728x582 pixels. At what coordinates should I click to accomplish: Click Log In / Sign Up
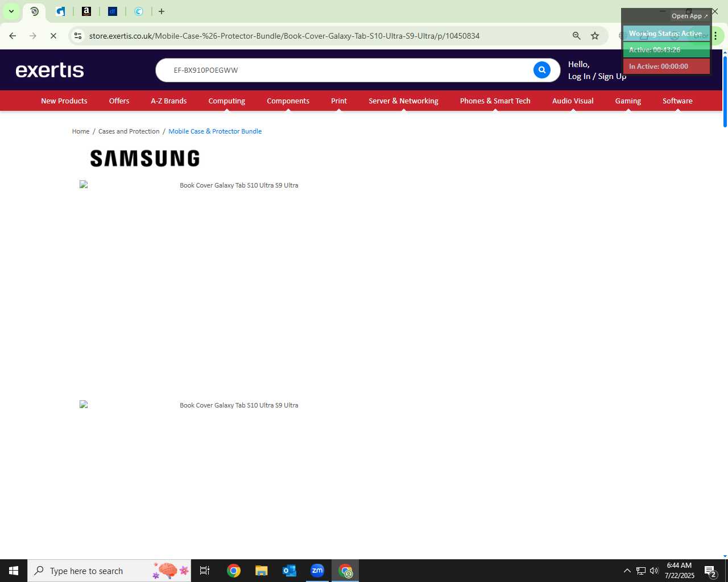click(x=597, y=76)
